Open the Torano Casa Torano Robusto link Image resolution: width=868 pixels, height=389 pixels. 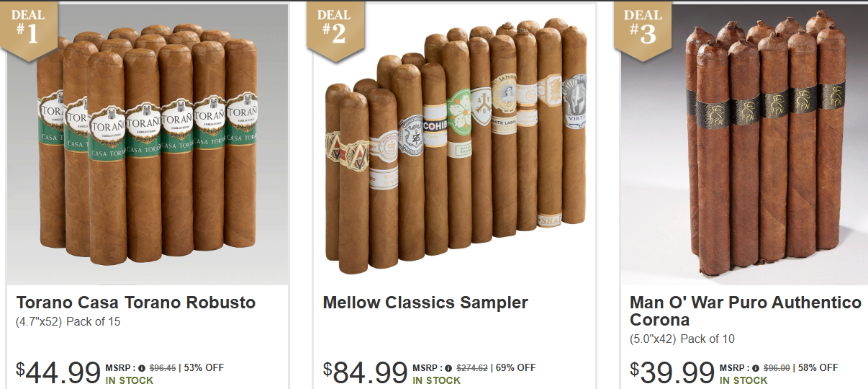click(x=136, y=303)
